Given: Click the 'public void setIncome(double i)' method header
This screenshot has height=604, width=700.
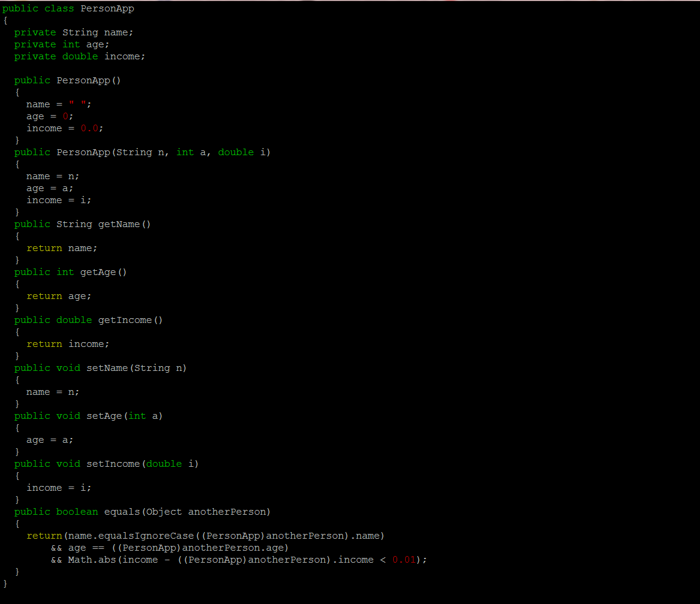Looking at the screenshot, I should click(106, 464).
